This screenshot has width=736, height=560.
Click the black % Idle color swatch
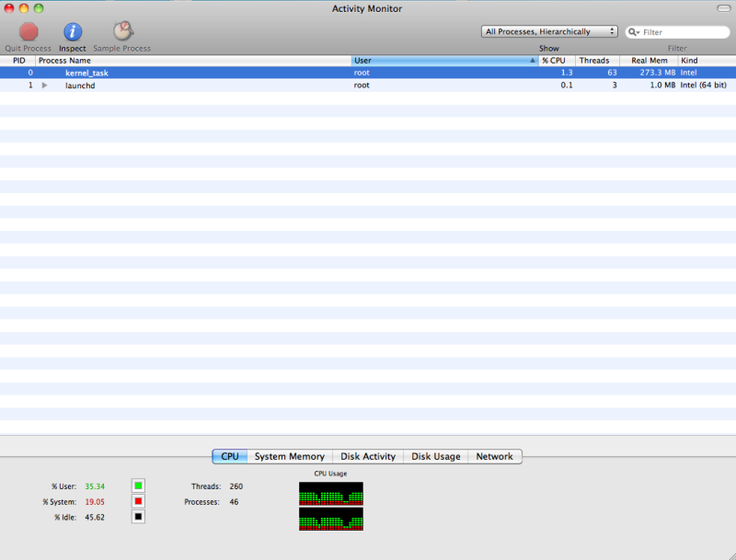(x=138, y=517)
